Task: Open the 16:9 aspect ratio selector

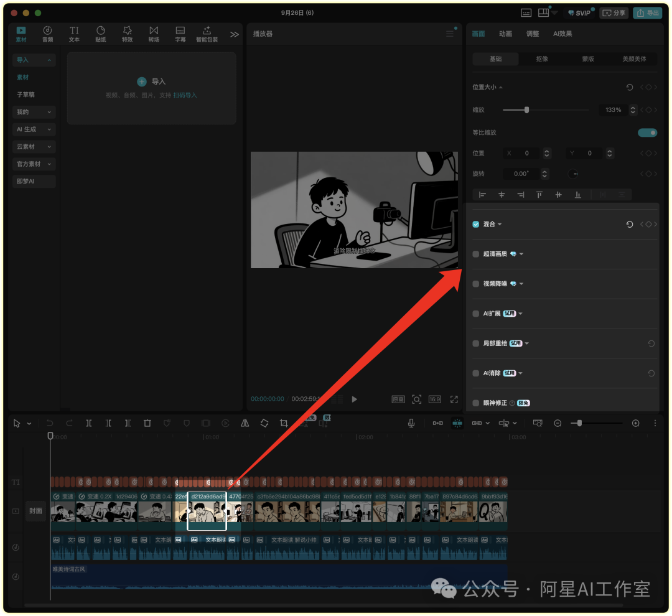Action: coord(434,399)
